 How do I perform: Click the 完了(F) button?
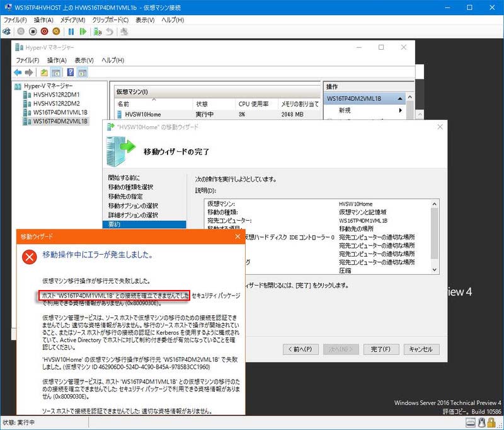[381, 349]
